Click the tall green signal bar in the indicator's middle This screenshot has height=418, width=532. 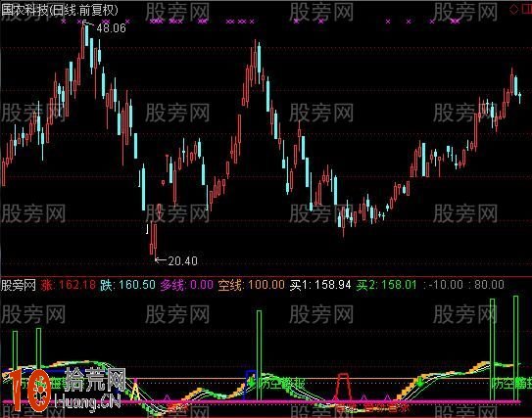click(x=260, y=355)
